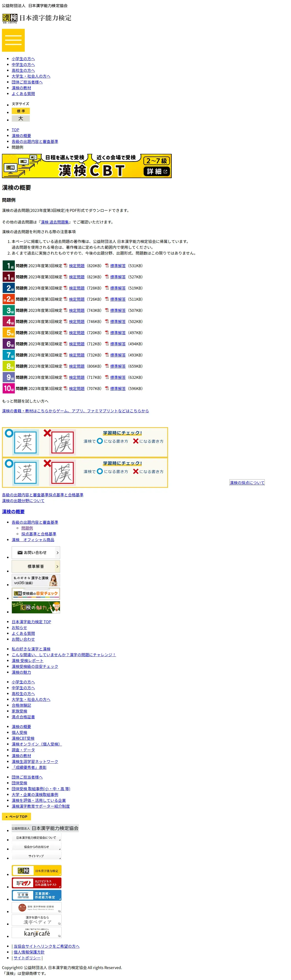Click the 7級 grade badge icon

(8, 355)
